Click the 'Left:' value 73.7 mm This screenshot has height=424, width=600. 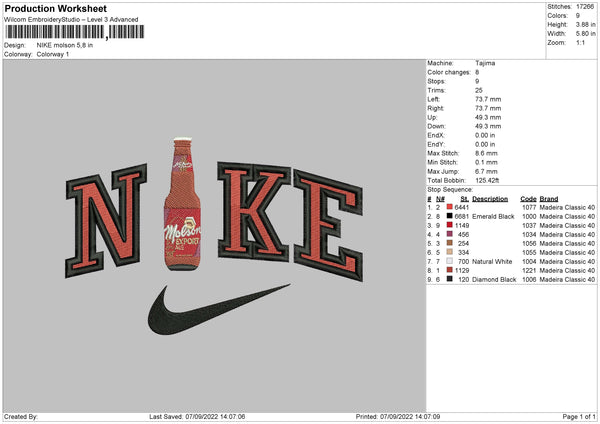pyautogui.click(x=488, y=99)
